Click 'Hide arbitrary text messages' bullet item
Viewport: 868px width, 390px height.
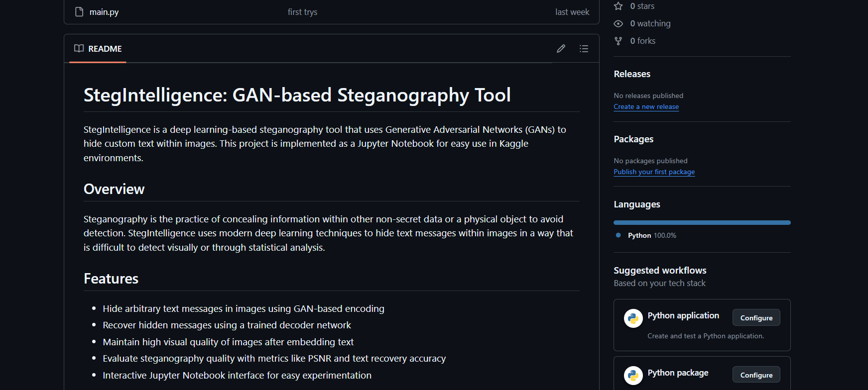click(244, 308)
